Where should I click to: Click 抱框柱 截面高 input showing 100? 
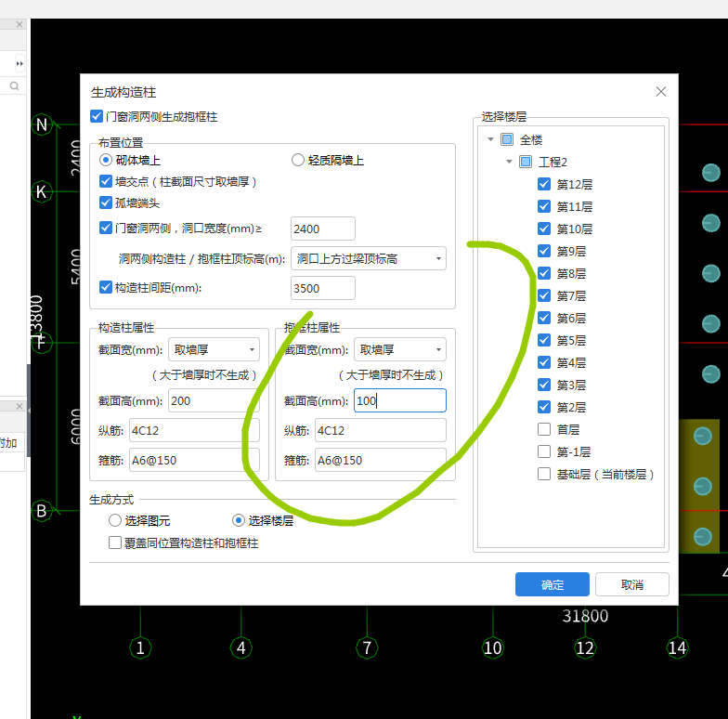(x=399, y=400)
